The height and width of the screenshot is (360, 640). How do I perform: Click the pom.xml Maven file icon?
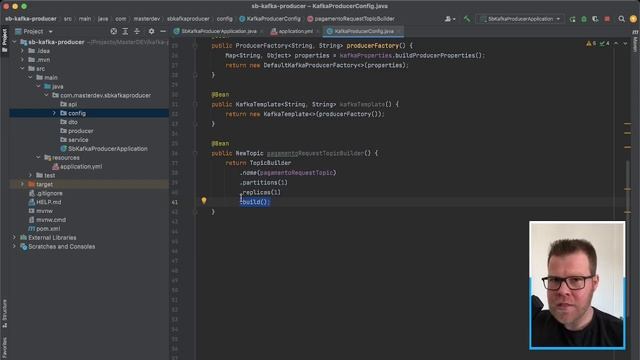[31, 229]
